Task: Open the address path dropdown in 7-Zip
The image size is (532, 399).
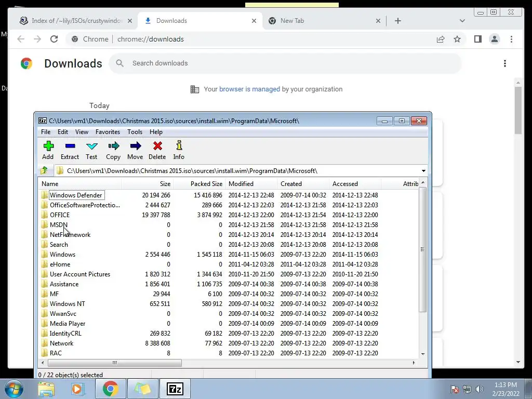Action: (423, 170)
